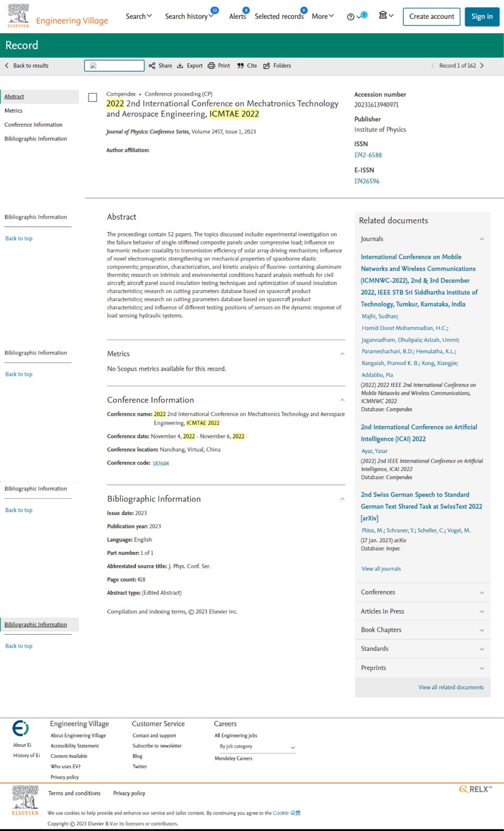Click the Export download icon
This screenshot has width=504, height=831.
coord(180,66)
